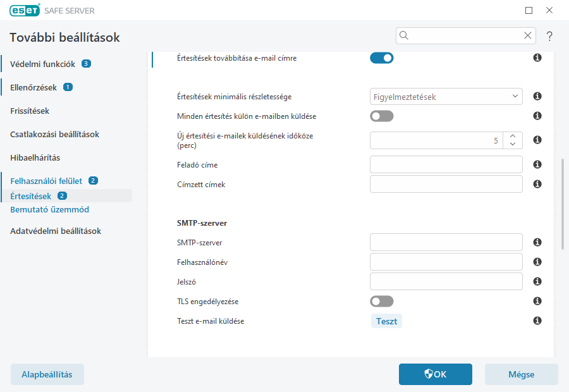The height and width of the screenshot is (392, 569).
Task: Click the SMTP-szerver input field
Action: [x=446, y=242]
